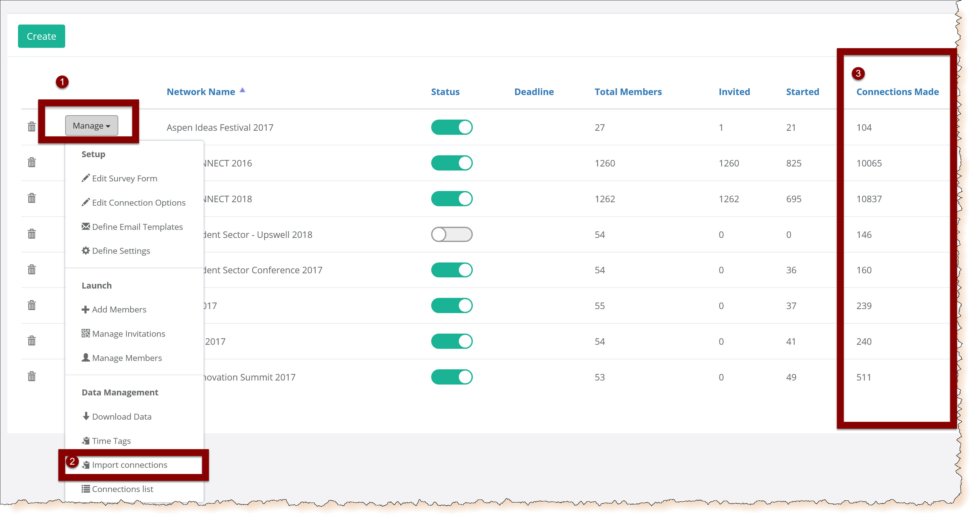This screenshot has height=524, width=980.
Task: Sort by Connections Made column header
Action: point(897,92)
